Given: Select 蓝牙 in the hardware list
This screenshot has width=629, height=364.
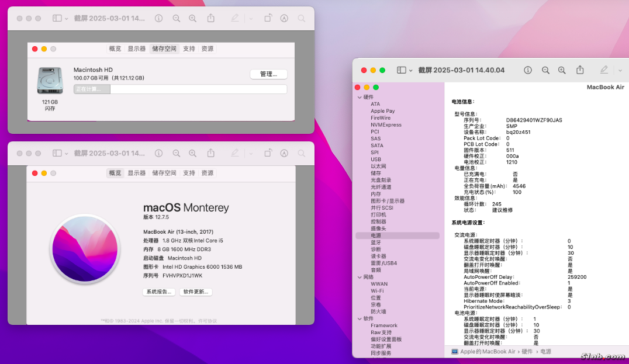Looking at the screenshot, I should pyautogui.click(x=375, y=242).
